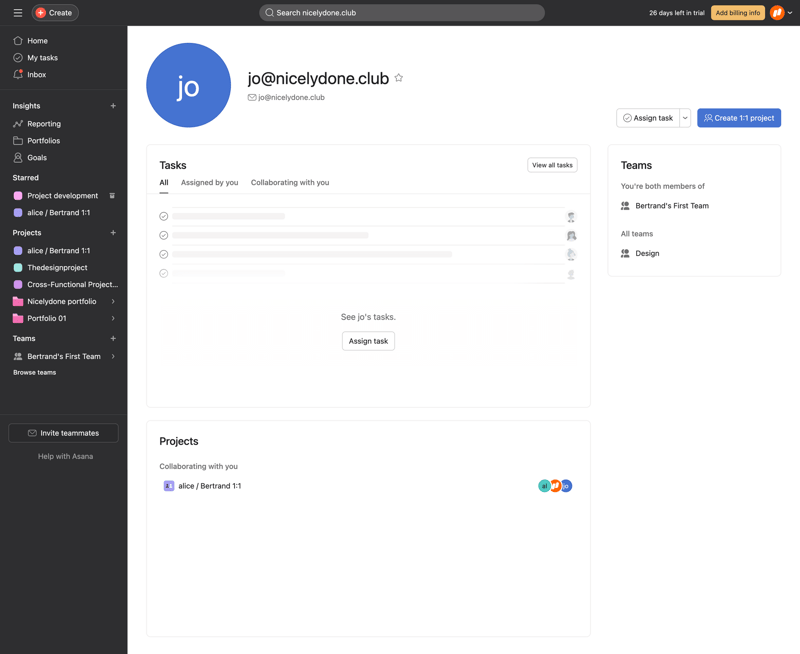Click the Reporting graph icon

18,123
